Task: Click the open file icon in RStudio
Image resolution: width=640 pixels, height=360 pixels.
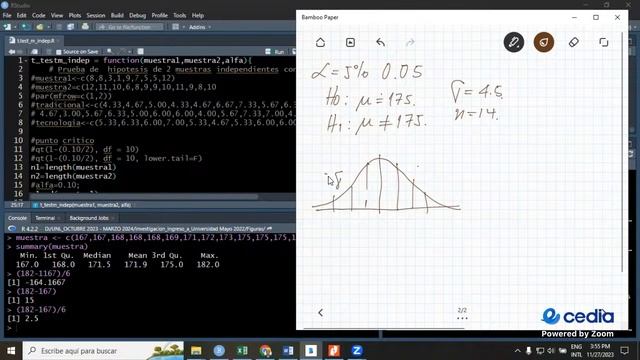Action: point(40,27)
